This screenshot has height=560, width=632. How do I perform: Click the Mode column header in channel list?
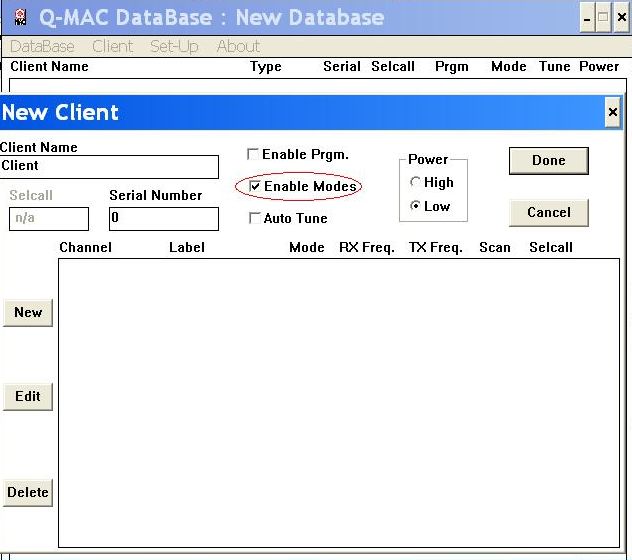click(307, 247)
